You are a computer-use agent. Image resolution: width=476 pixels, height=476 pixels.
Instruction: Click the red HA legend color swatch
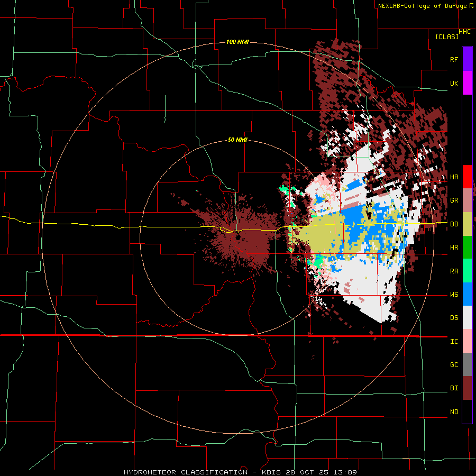coord(467,177)
